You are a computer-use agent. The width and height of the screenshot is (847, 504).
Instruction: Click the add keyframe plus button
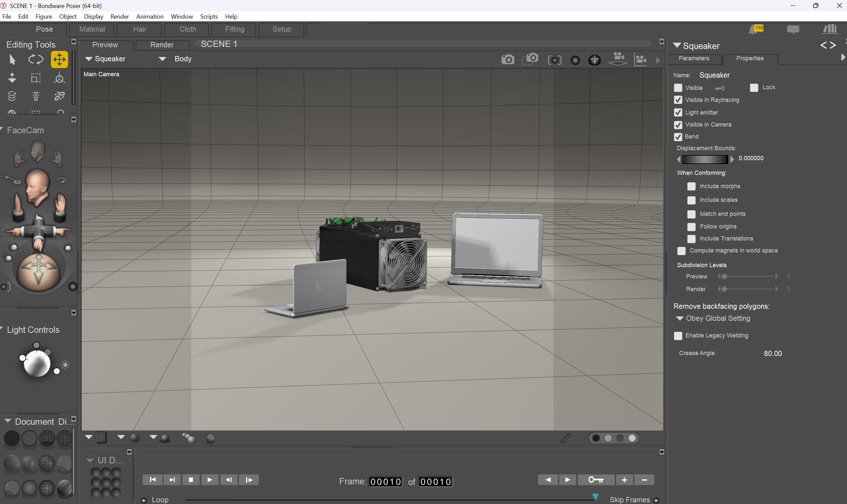(624, 480)
